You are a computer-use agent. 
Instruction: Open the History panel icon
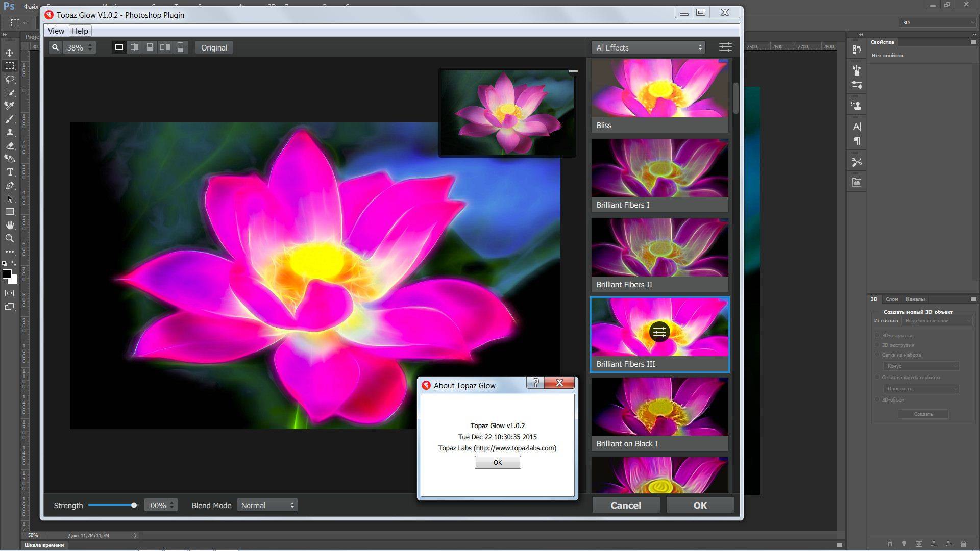coord(857,49)
